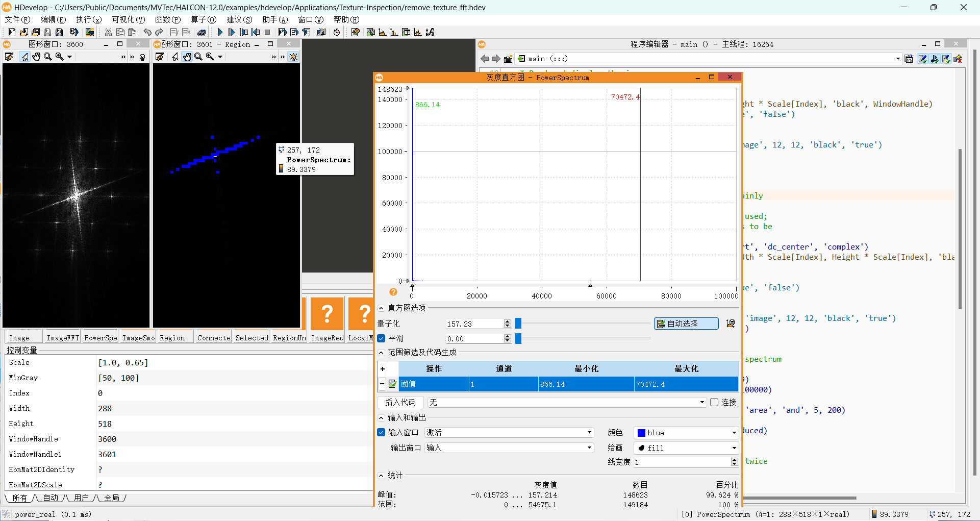Open the fill draw mode dropdown
Screen dimensions: 980x521
click(686, 448)
